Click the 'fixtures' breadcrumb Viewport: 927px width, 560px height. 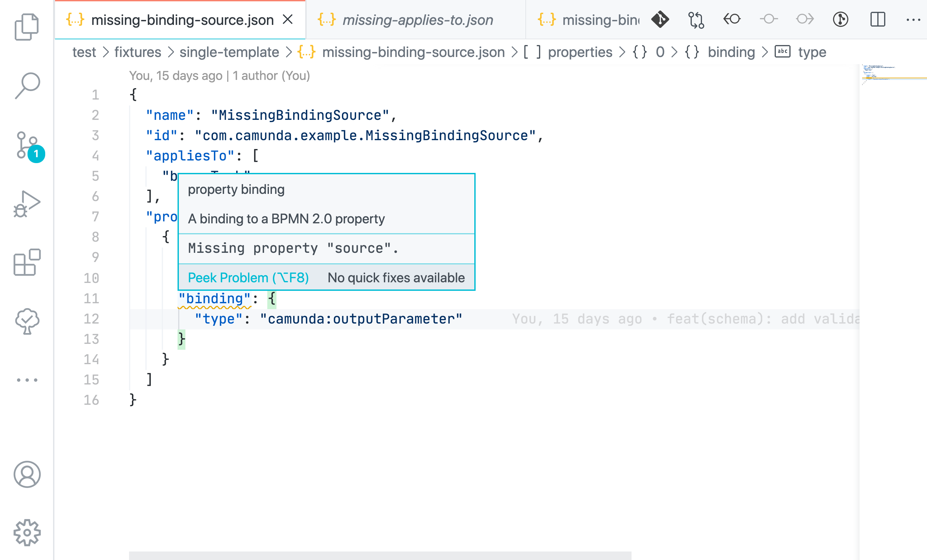pos(138,52)
